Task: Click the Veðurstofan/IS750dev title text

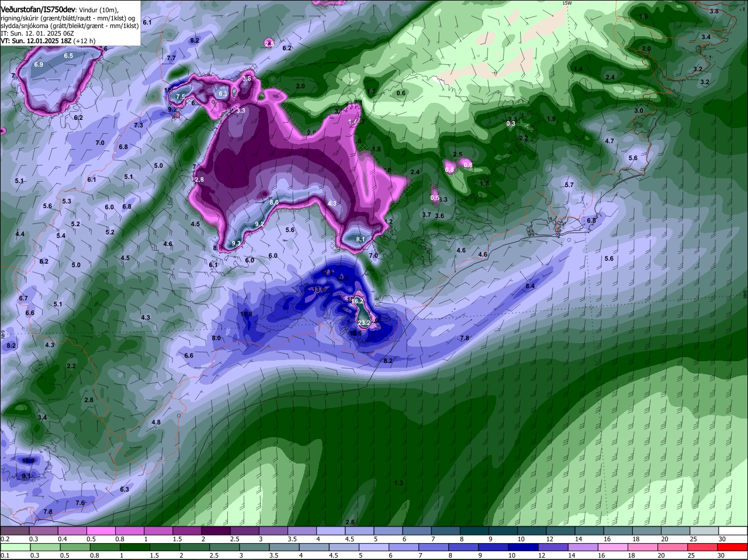Action: click(x=38, y=9)
